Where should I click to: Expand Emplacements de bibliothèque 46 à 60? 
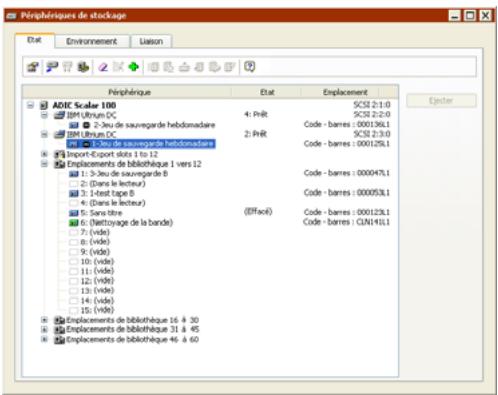coord(44,339)
